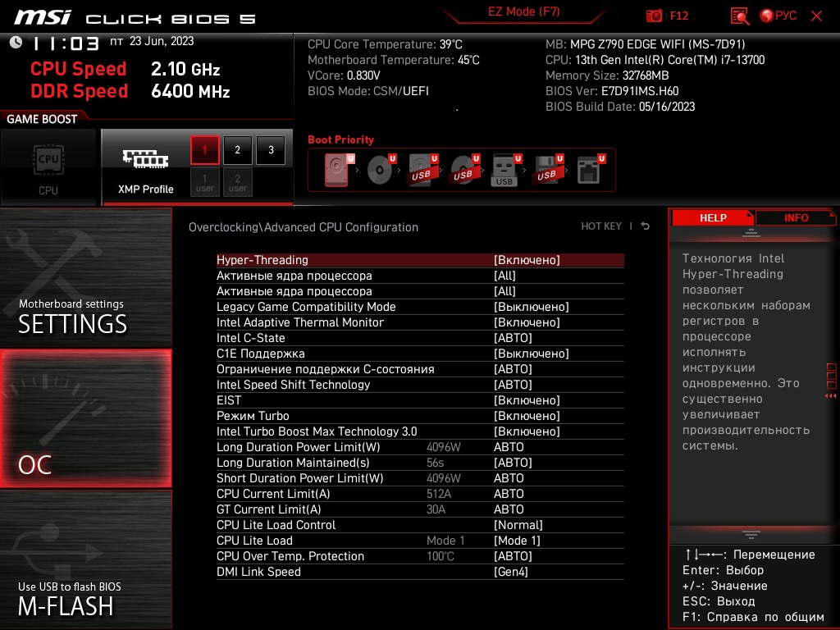Viewport: 840px width, 630px height.
Task: Click the side-panel expand arrows at right edge
Action: coord(831,396)
